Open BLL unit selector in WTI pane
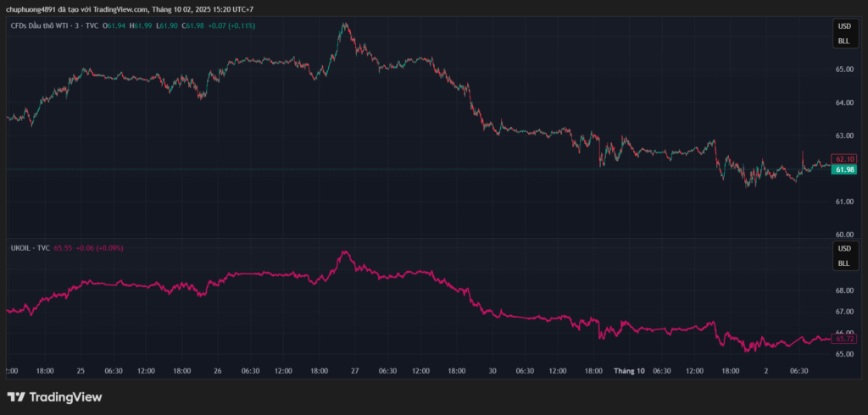The width and height of the screenshot is (868, 415). (x=843, y=41)
